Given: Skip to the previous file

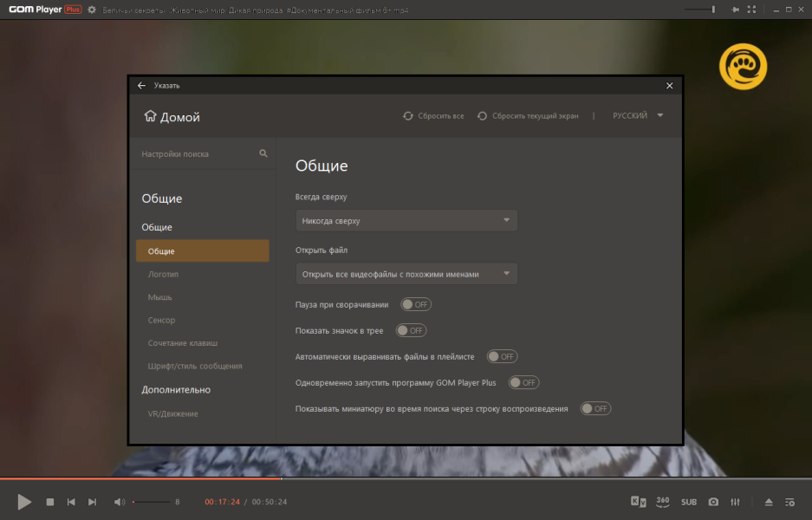Looking at the screenshot, I should [x=71, y=501].
